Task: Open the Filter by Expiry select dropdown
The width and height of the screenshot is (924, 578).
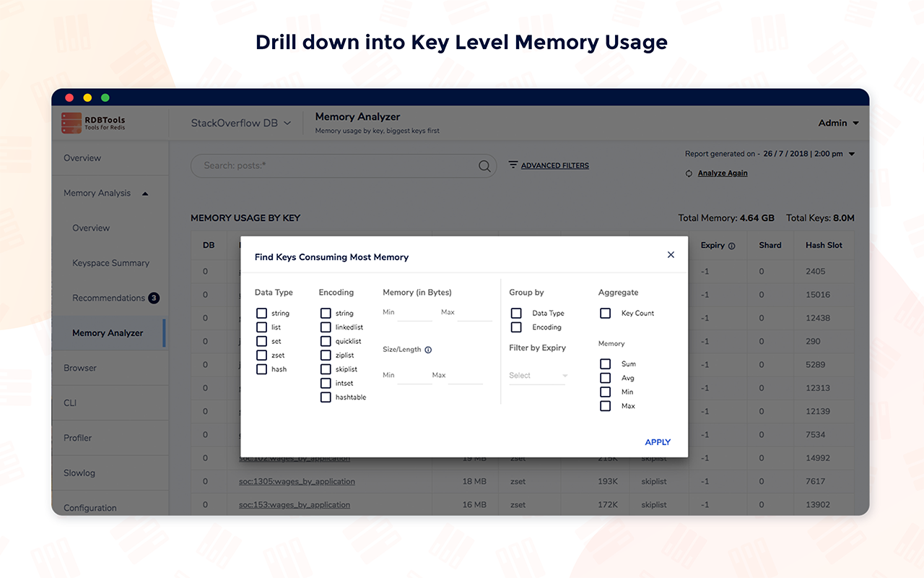Action: pyautogui.click(x=537, y=375)
